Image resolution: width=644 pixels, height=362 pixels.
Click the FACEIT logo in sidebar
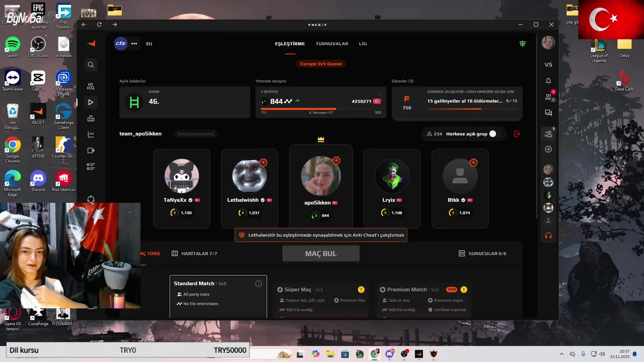[x=91, y=44]
